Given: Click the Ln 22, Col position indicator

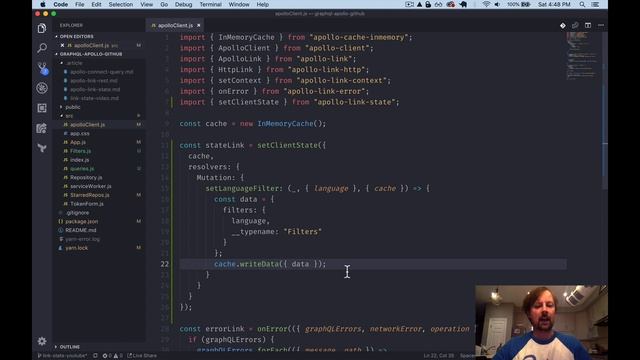Looking at the screenshot, I should click(438, 356).
